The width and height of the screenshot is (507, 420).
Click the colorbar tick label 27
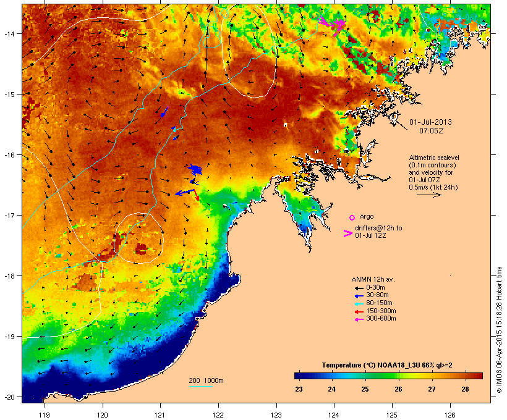(432, 389)
